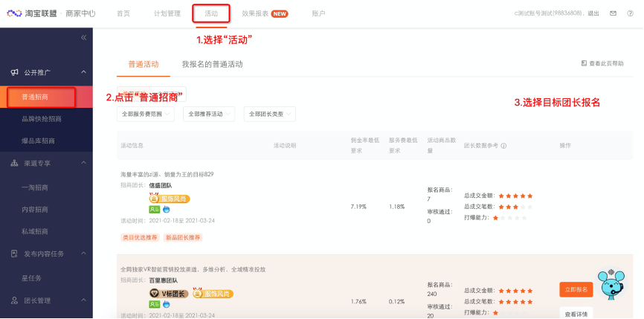Click green profile card icon under 信盛团队

[155, 210]
